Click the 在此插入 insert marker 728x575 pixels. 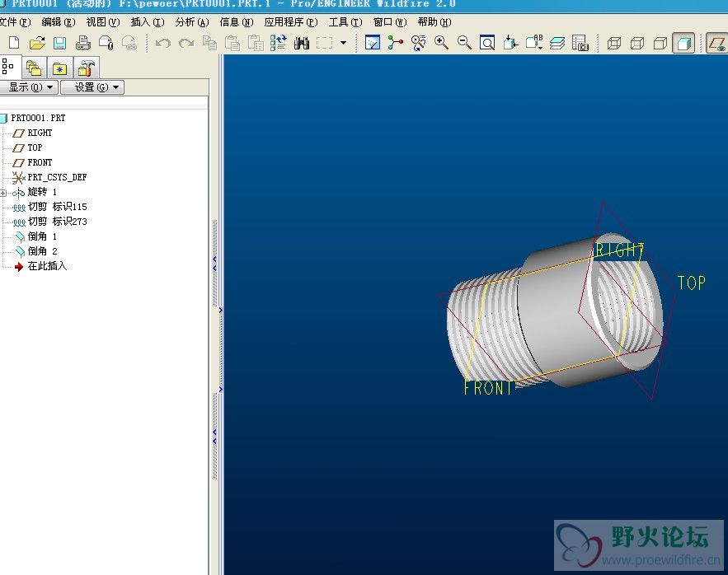tap(47, 266)
